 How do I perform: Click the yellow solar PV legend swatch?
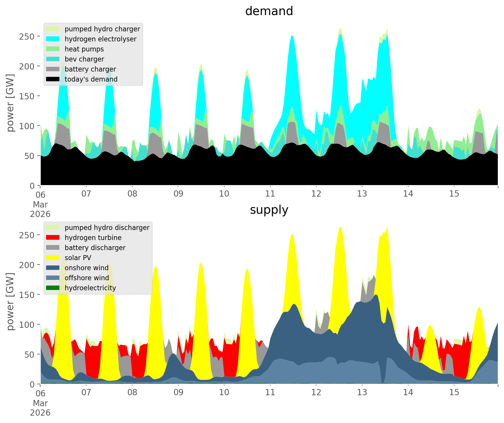53,258
